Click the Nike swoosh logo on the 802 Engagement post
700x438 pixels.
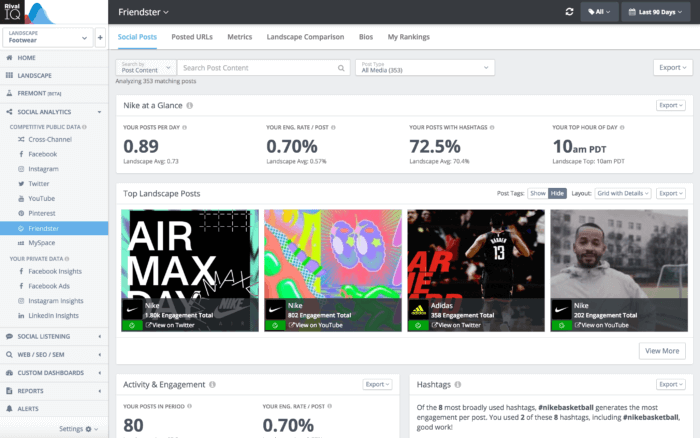pos(275,309)
